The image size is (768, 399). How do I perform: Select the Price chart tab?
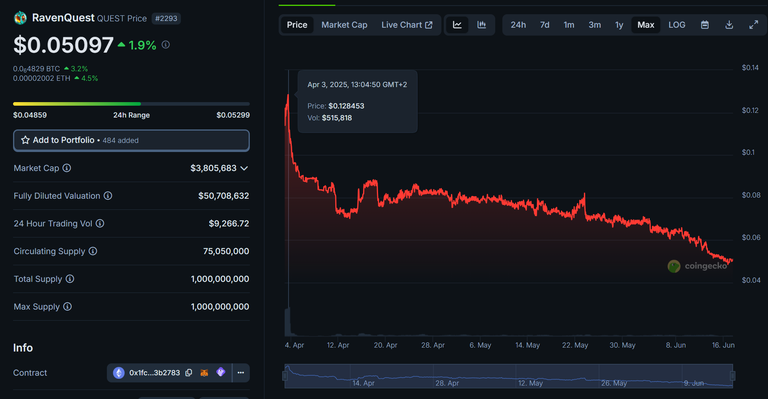click(297, 25)
